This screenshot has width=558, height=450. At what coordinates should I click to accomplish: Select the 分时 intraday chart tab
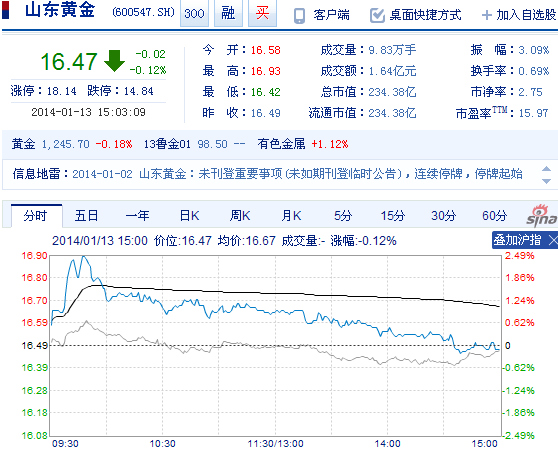pos(36,216)
